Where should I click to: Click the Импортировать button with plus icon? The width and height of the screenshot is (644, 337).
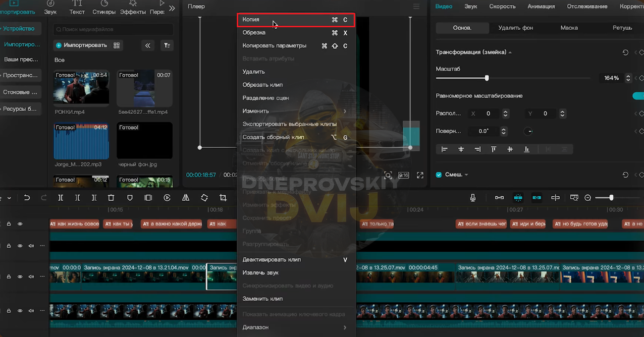[x=82, y=45]
